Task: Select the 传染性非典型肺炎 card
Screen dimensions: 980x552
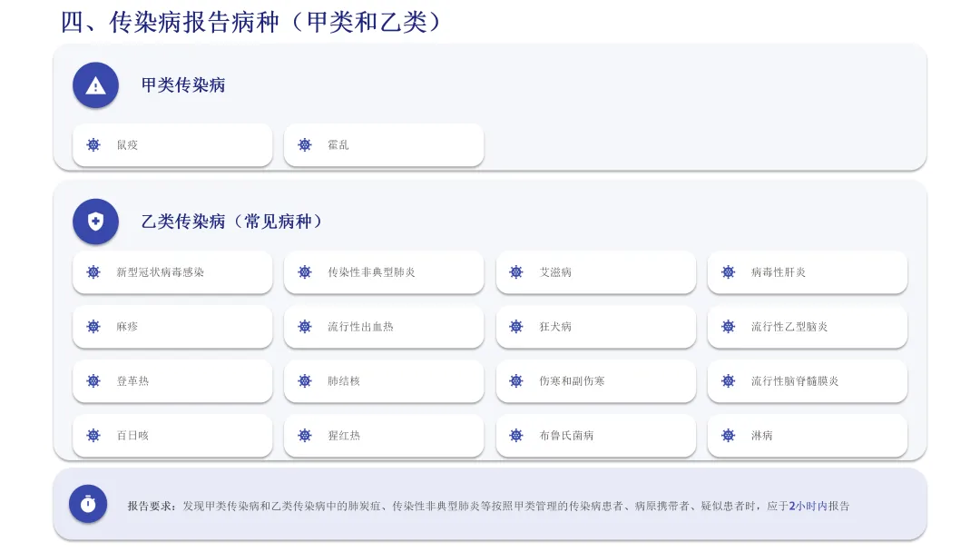Action: pos(384,272)
